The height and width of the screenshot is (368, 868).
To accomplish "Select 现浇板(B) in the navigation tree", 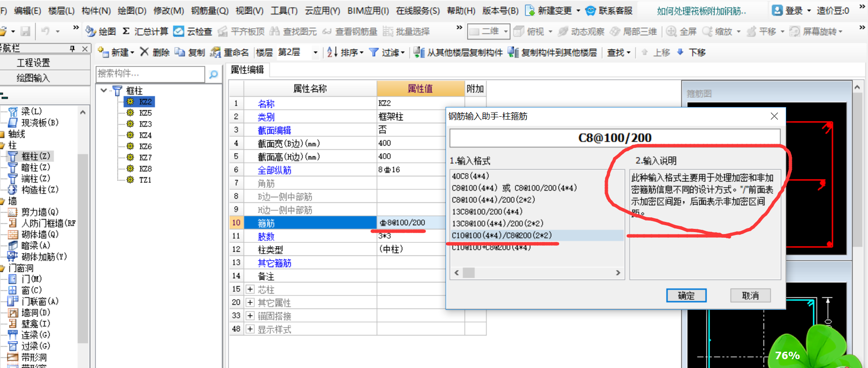I will (40, 123).
